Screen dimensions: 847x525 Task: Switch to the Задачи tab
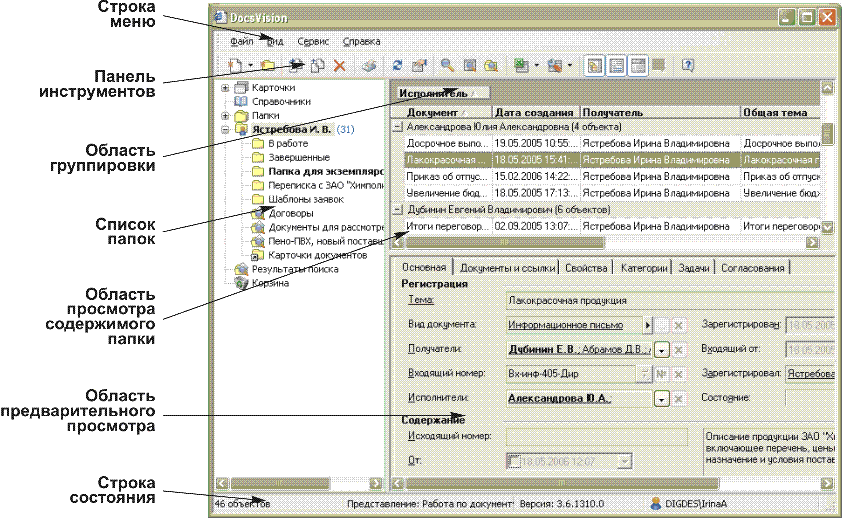[x=694, y=268]
